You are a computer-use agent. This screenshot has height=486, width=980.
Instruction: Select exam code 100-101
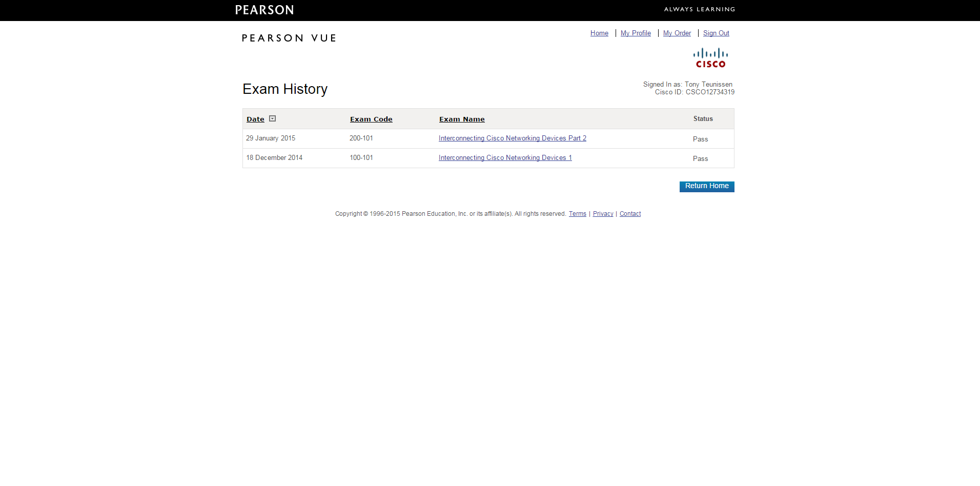(361, 158)
